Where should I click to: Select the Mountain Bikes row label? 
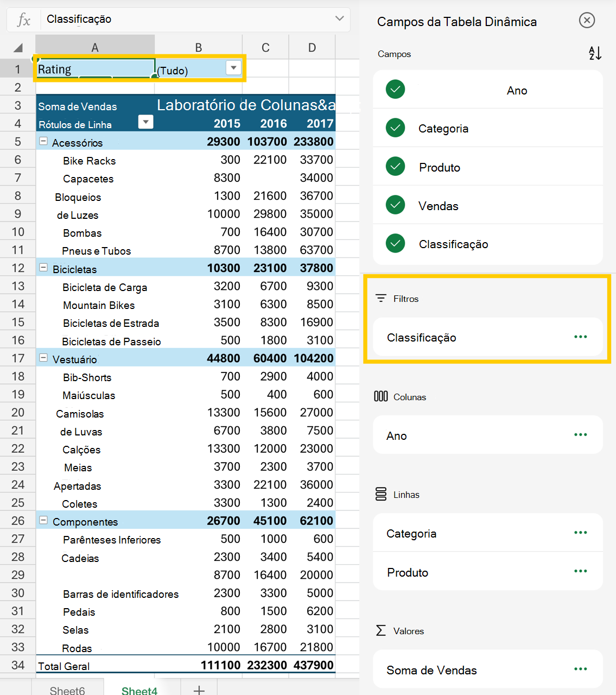[99, 305]
